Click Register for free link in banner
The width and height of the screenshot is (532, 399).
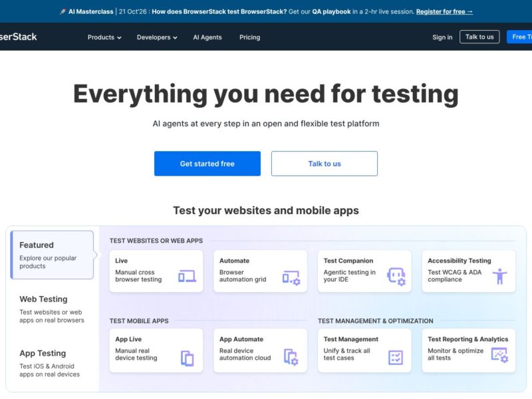tap(444, 11)
